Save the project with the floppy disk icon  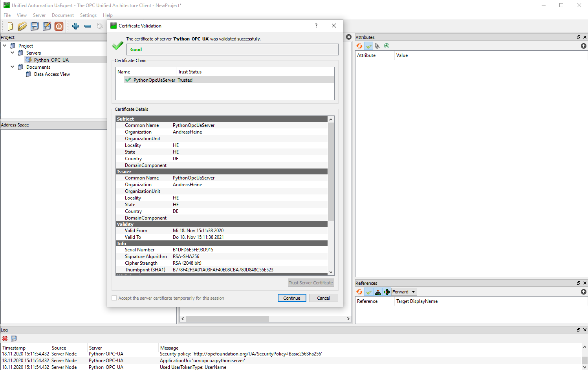click(x=35, y=26)
